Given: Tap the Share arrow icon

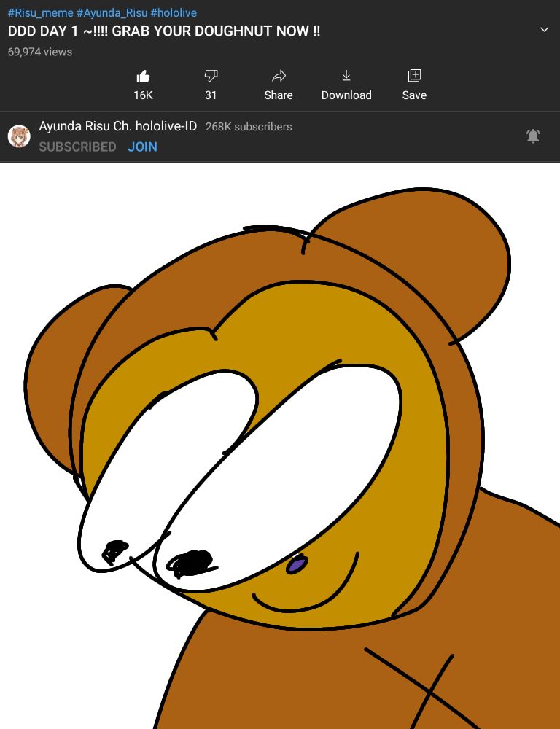Looking at the screenshot, I should (279, 76).
